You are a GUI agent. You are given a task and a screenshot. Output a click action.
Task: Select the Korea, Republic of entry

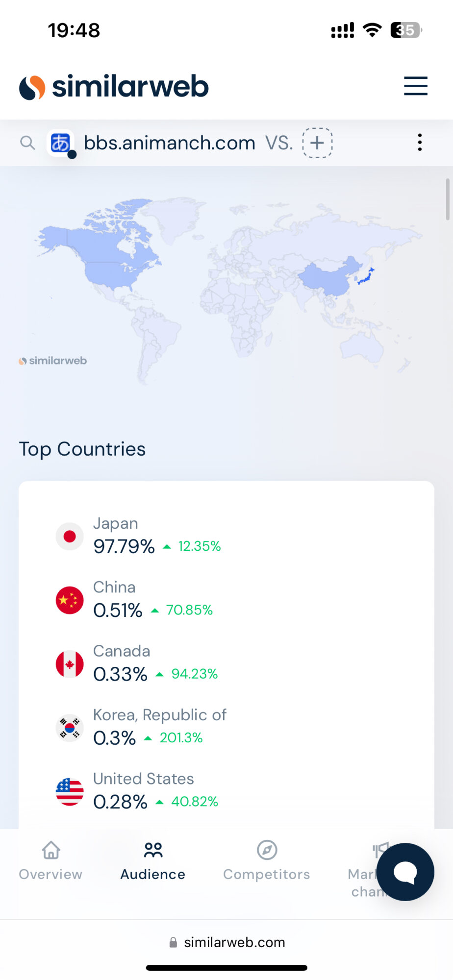pos(160,715)
